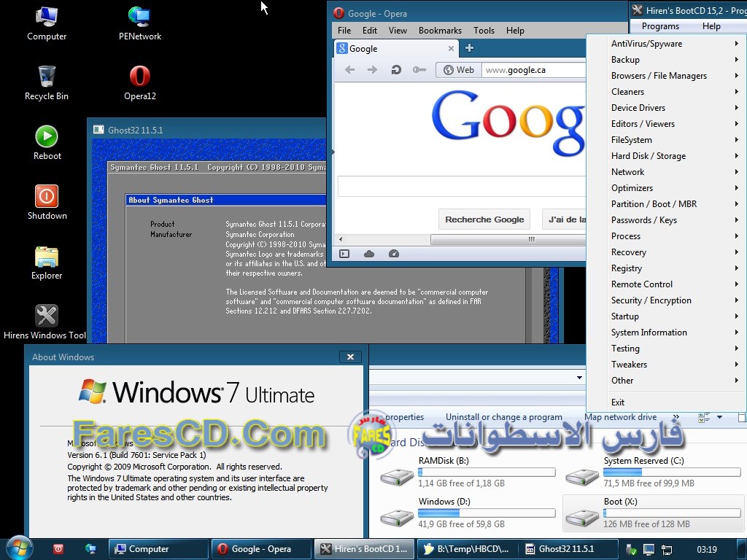Open the Computer desktop icon
The width and height of the screenshot is (747, 560).
coord(47,24)
